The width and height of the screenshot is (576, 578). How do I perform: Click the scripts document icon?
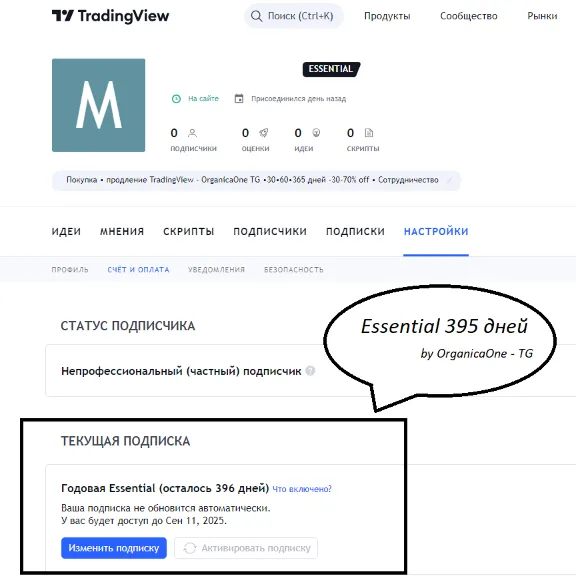[x=369, y=132]
